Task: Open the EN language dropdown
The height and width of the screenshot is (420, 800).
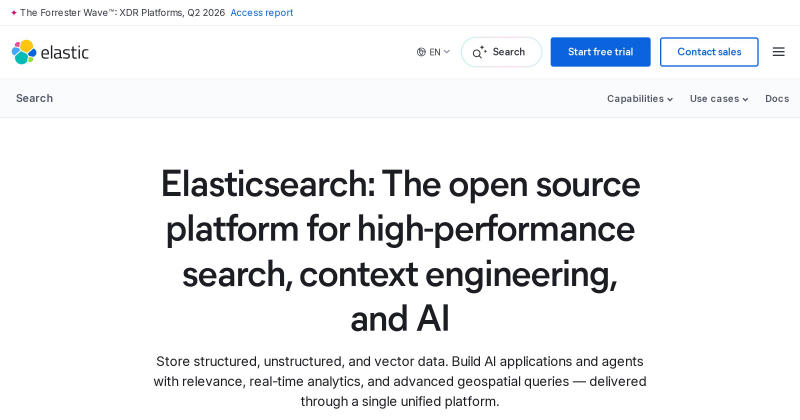Action: (433, 52)
